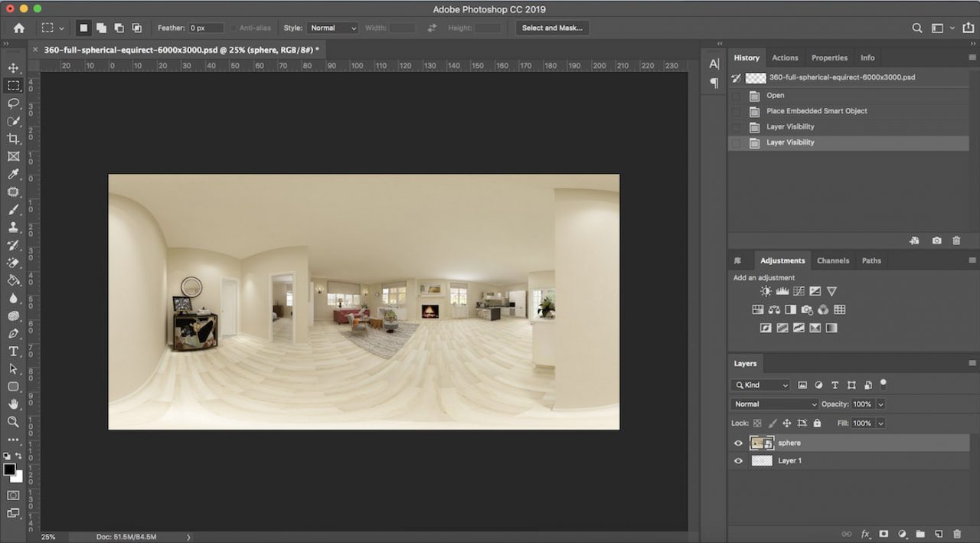Select the Zoom tool

(x=14, y=421)
